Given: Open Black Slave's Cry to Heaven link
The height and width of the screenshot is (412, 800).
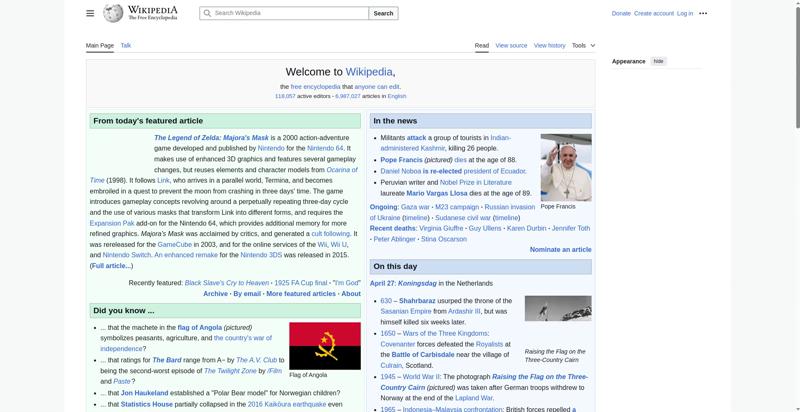Looking at the screenshot, I should coord(227,283).
